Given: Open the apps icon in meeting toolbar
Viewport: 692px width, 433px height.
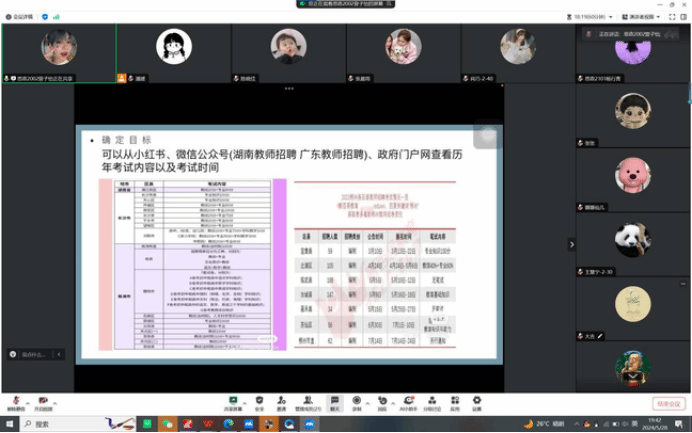Looking at the screenshot, I should coord(454,400).
